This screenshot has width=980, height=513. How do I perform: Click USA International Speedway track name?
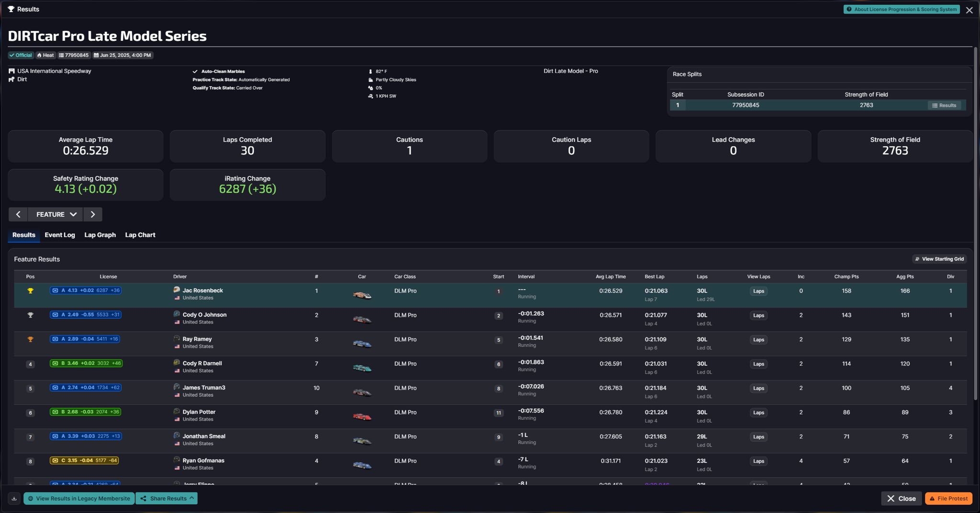pos(54,71)
